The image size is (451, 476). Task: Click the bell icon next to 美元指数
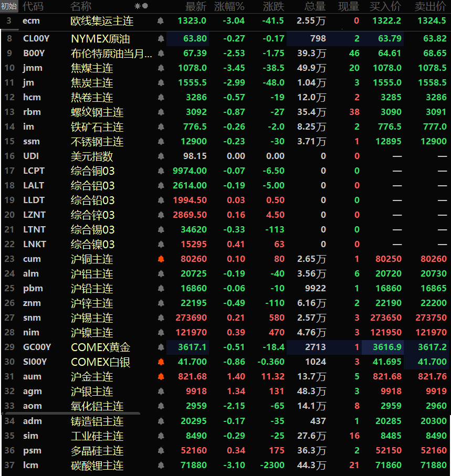(x=161, y=156)
